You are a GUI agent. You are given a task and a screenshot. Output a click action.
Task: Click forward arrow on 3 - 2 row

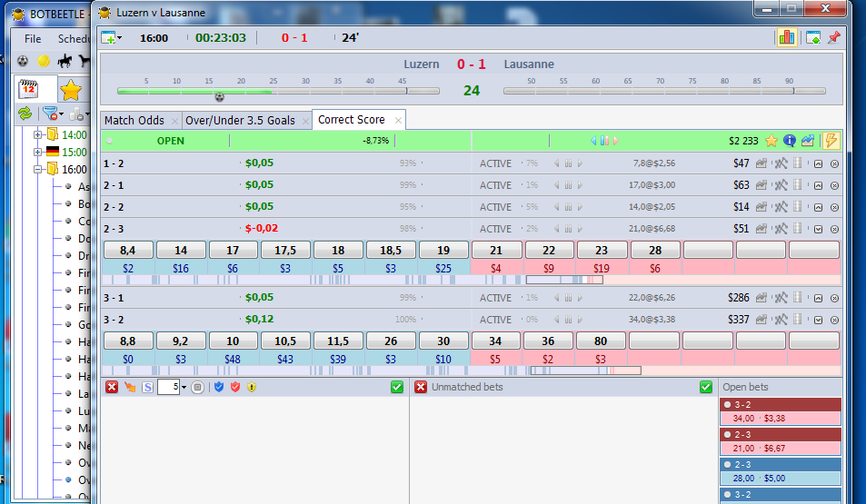580,319
